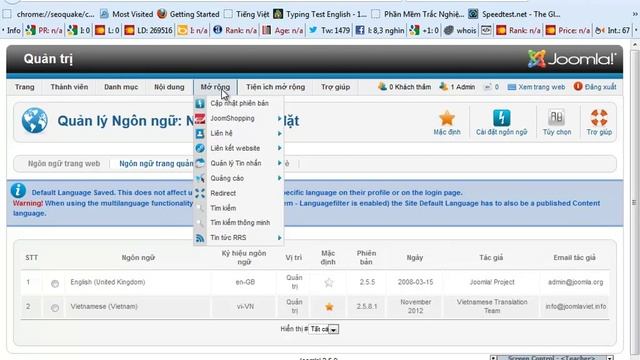Viewport: 640px width, 360px height.
Task: Click the whois toolbar icon
Action: tap(449, 30)
